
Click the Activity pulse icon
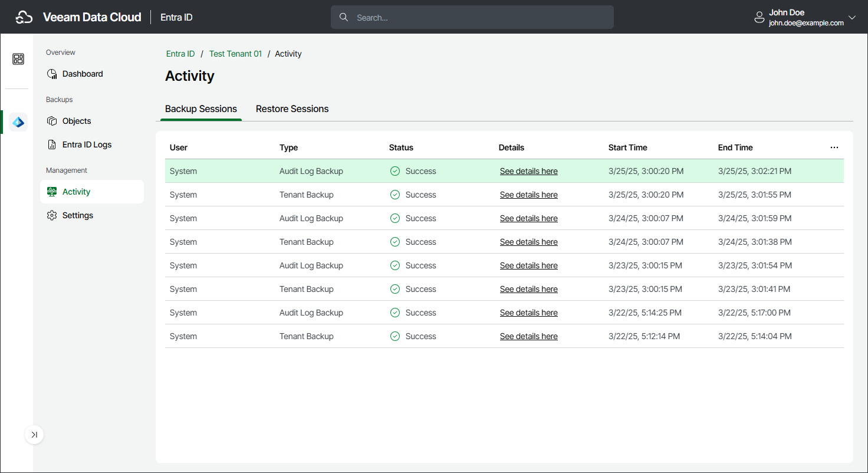coord(52,192)
